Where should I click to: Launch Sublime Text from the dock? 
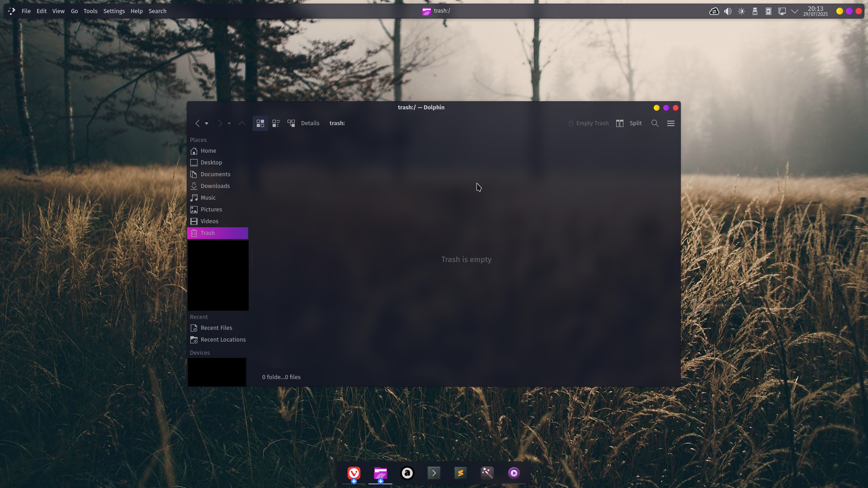tap(461, 473)
